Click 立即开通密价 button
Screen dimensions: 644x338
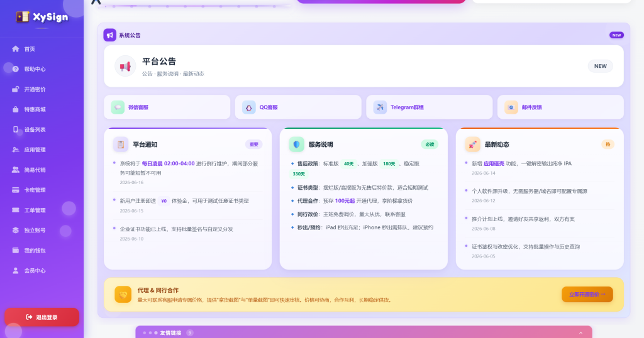[x=587, y=295]
